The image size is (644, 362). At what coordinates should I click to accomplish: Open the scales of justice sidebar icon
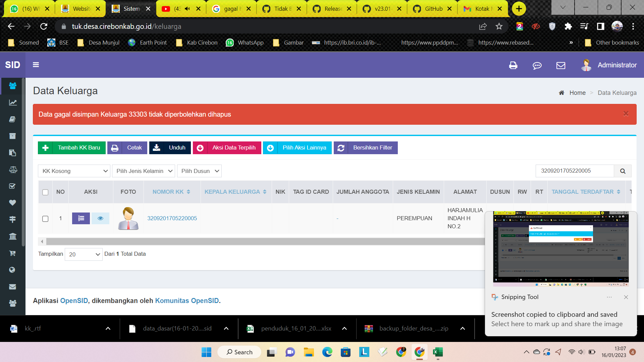click(x=12, y=170)
